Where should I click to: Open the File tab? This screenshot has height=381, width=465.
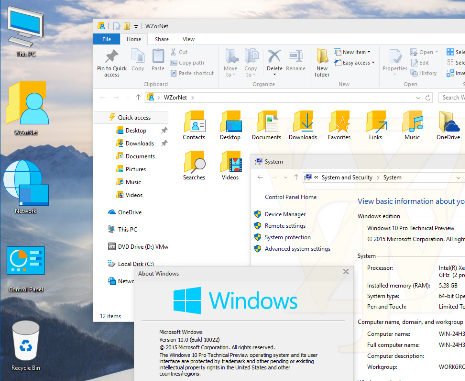(106, 39)
